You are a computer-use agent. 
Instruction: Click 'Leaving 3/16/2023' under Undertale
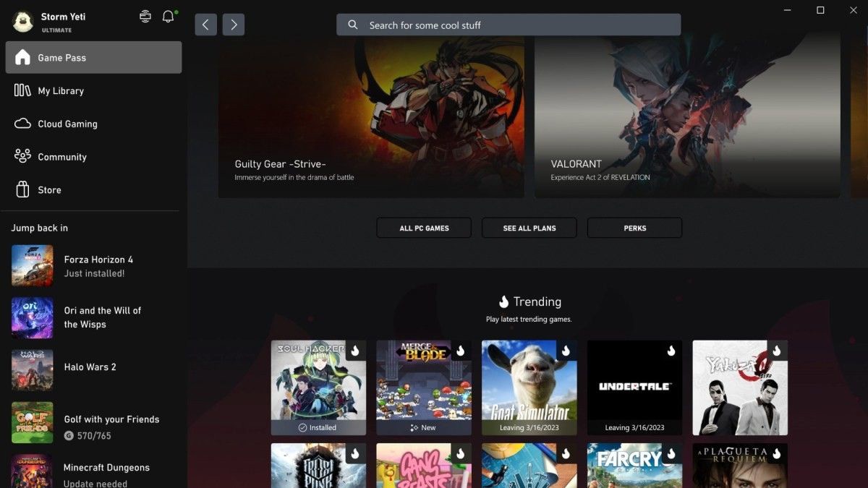tap(634, 427)
